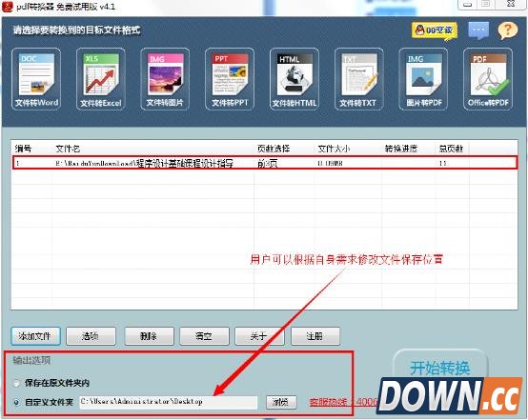The width and height of the screenshot is (528, 420).
Task: Minimize the pdf转换器 window
Action: click(x=467, y=5)
